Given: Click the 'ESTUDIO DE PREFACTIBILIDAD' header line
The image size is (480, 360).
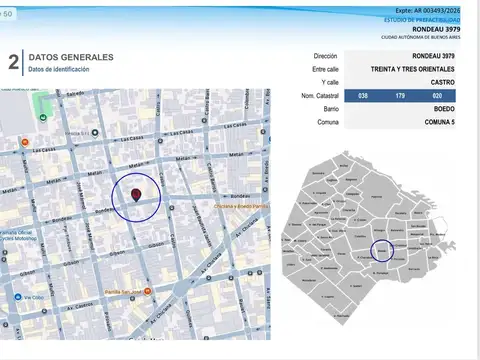Looking at the screenshot, I should (422, 20).
